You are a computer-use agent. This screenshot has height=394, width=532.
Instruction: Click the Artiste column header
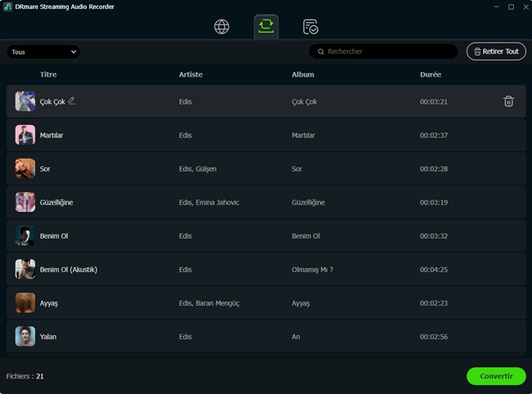(191, 74)
